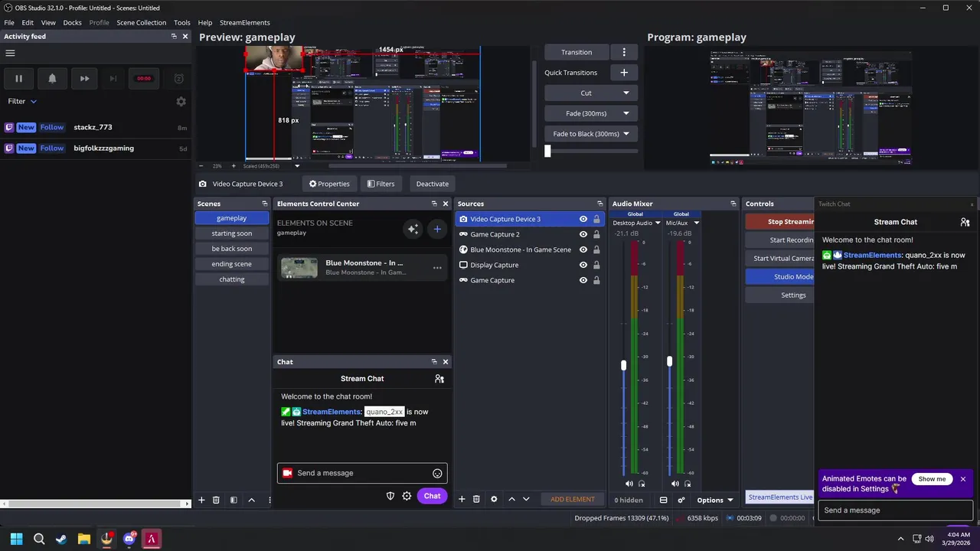Open the View menu
Screen dimensions: 980x551
pyautogui.click(x=48, y=23)
